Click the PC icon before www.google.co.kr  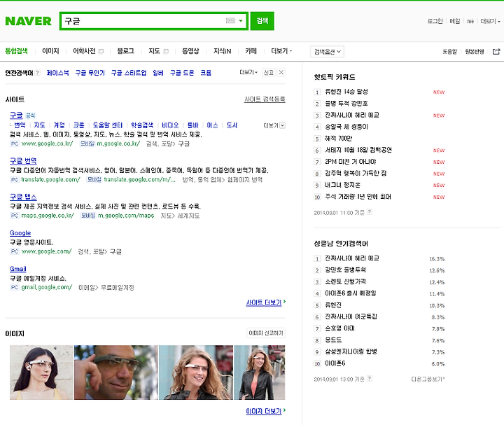15,144
